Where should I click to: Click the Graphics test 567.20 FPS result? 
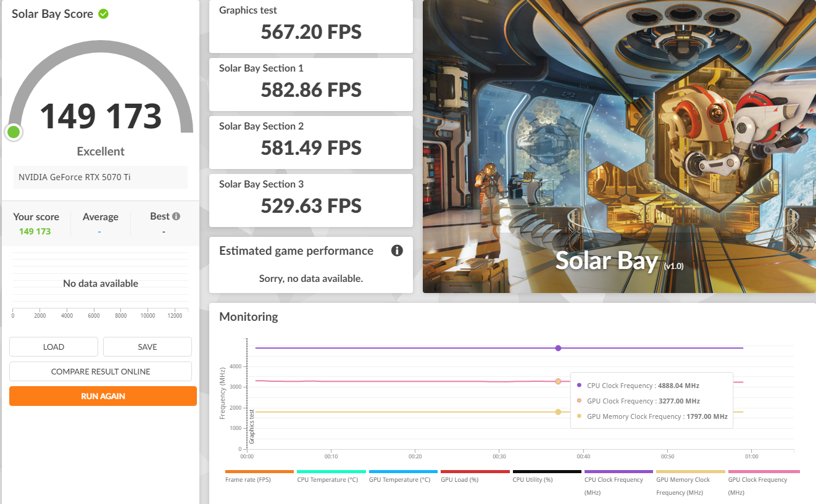tap(311, 27)
